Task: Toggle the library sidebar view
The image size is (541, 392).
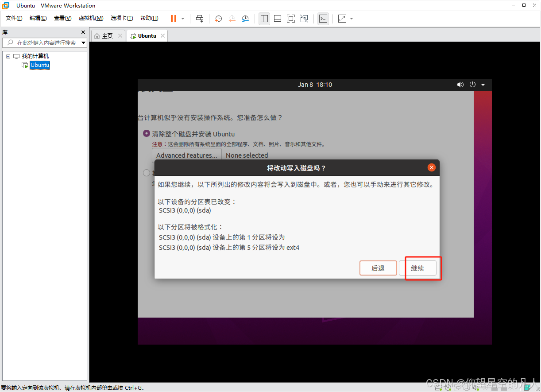Action: tap(264, 19)
